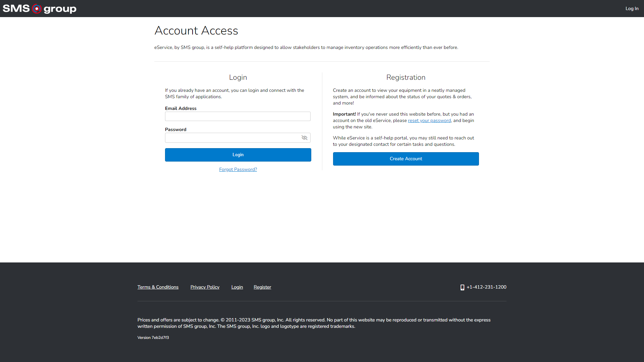
Task: Toggle password visibility eye icon
Action: (x=304, y=138)
